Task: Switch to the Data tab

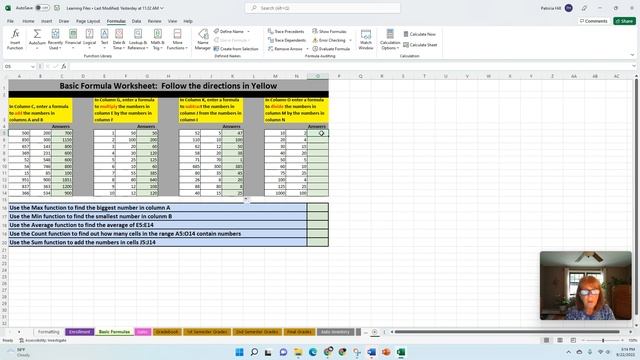Action: coord(136,21)
